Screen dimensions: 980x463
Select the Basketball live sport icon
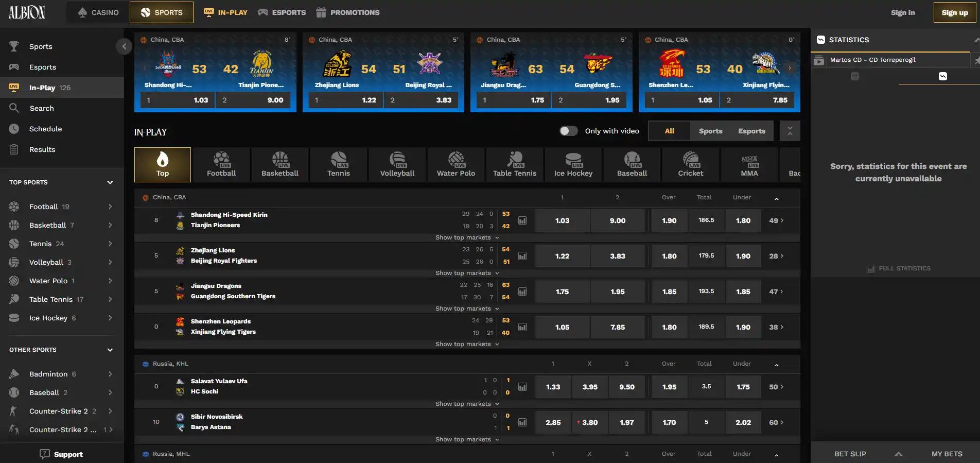[280, 165]
